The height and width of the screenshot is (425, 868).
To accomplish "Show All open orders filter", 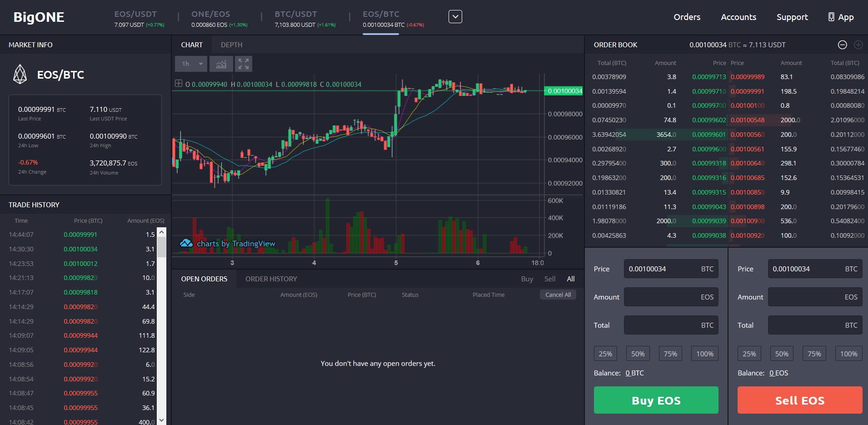I will (570, 279).
